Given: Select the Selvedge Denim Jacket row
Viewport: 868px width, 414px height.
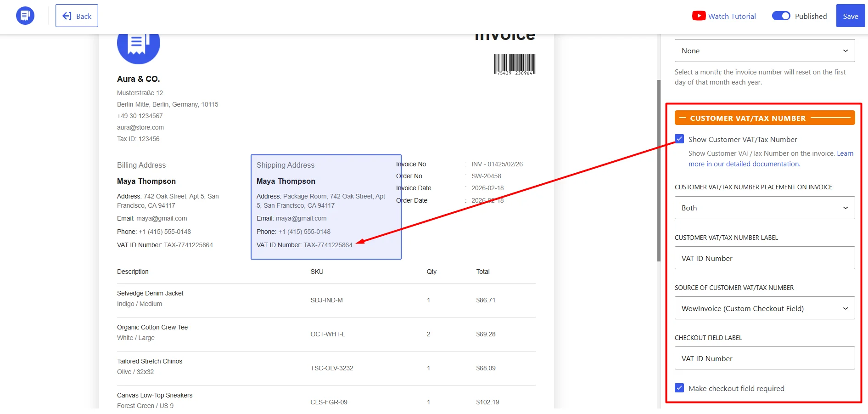Looking at the screenshot, I should tap(326, 300).
